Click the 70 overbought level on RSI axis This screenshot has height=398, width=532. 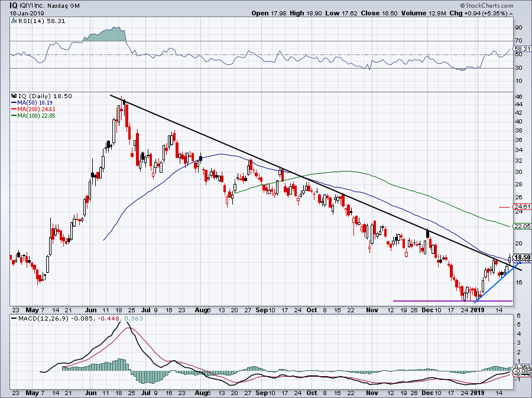(x=519, y=41)
